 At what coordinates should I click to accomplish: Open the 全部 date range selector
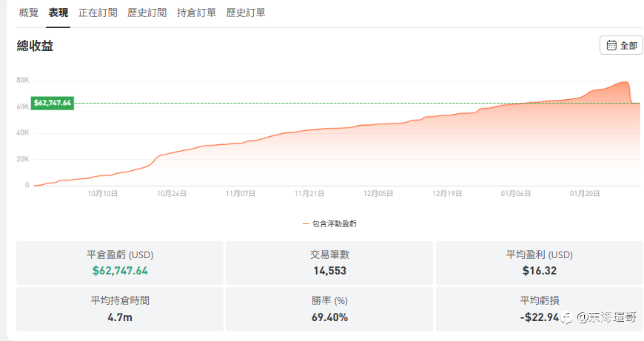[621, 45]
